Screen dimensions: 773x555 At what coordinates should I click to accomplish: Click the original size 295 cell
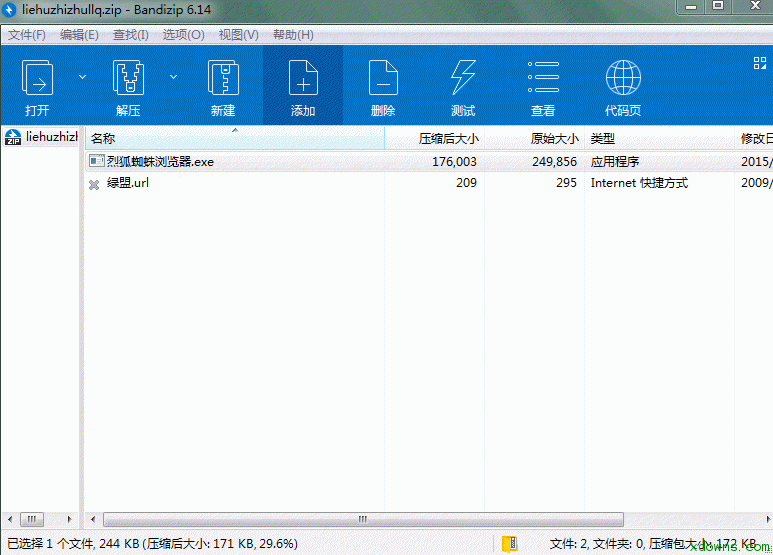point(566,183)
